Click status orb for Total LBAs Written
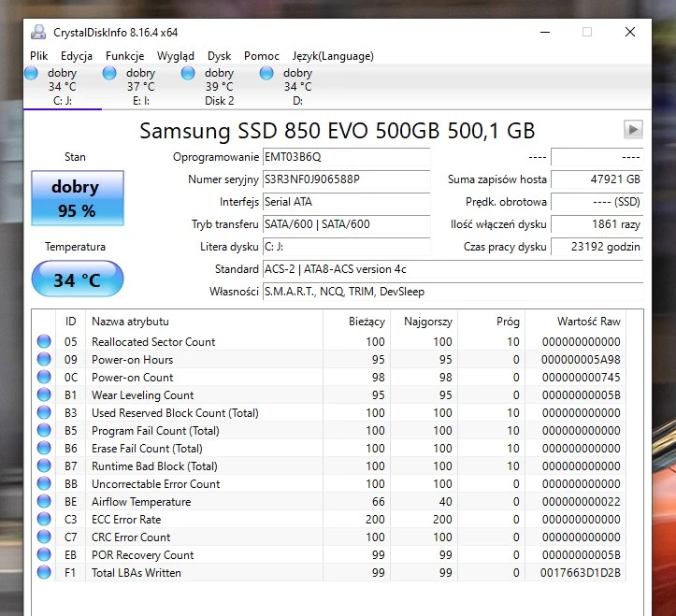The width and height of the screenshot is (676, 616). pyautogui.click(x=44, y=573)
